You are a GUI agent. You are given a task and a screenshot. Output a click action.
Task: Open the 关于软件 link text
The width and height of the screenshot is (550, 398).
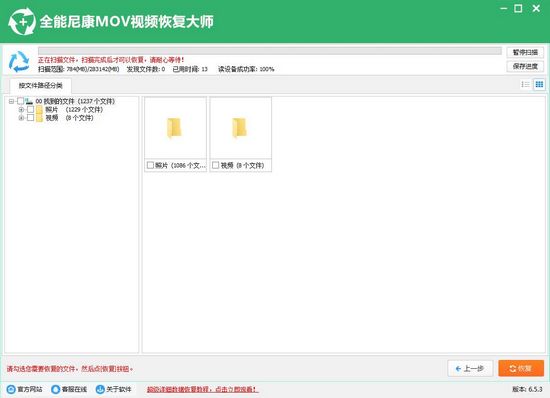pos(119,389)
